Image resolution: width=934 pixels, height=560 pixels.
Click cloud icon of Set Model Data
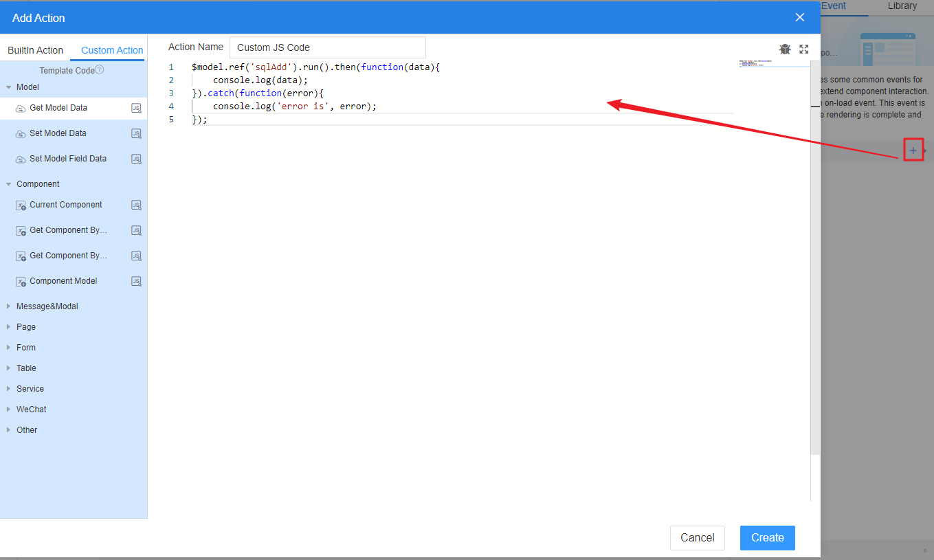[x=21, y=134]
